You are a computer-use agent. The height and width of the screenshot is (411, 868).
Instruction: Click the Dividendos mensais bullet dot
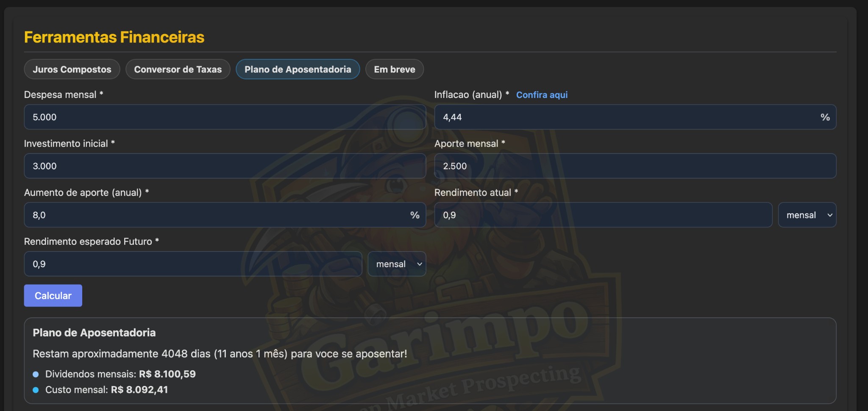pyautogui.click(x=36, y=374)
